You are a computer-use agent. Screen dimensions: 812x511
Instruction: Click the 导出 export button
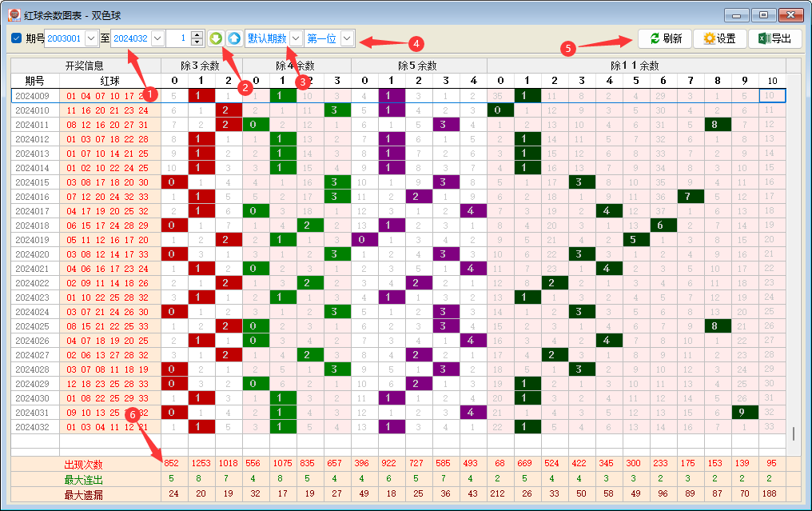(775, 38)
